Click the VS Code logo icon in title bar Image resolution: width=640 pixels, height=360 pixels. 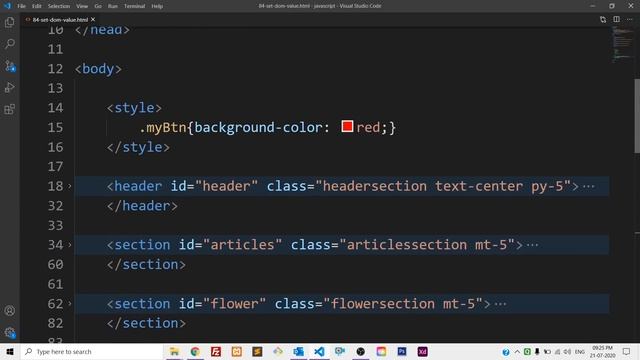click(x=7, y=6)
